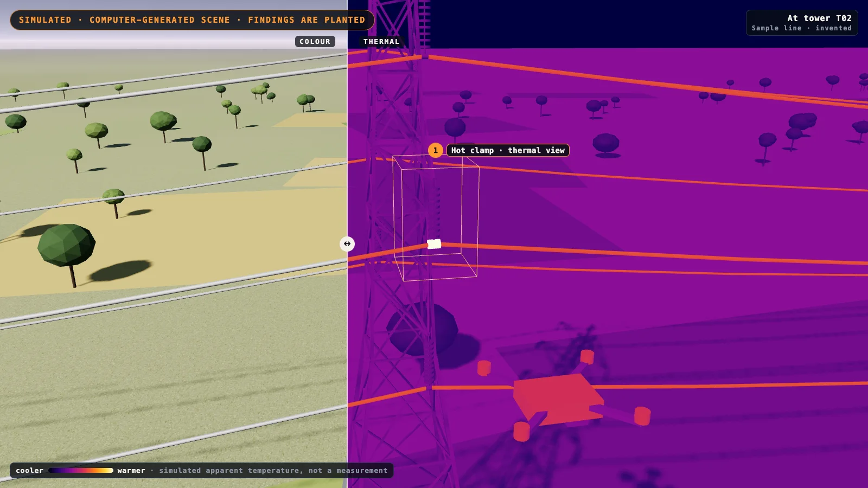Open the 'Hot clamp · thermal view' label

coord(508,150)
